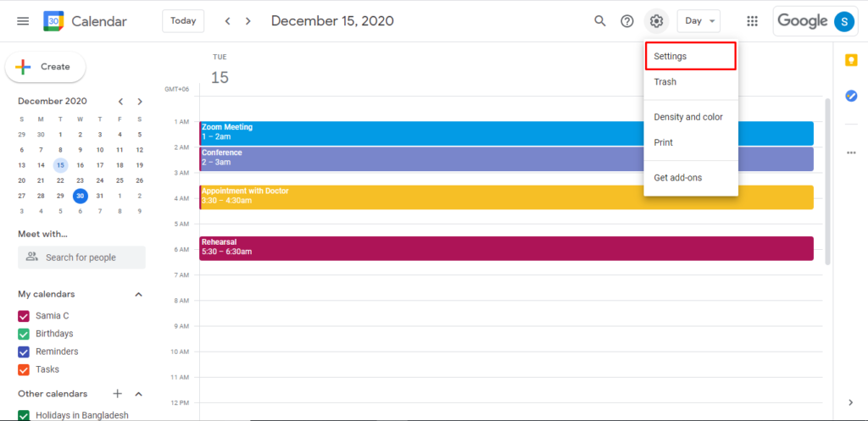Open the help question mark icon

(x=627, y=21)
